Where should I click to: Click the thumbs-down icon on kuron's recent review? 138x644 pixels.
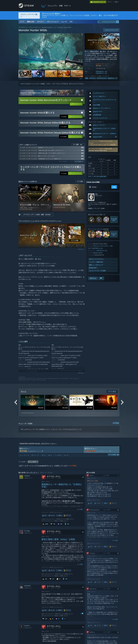tap(88, 475)
